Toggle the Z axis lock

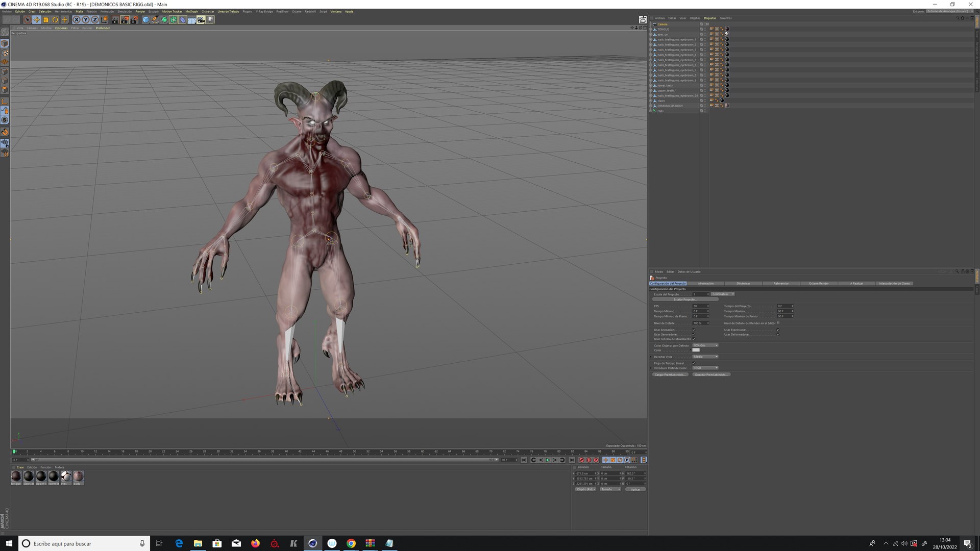[95, 19]
